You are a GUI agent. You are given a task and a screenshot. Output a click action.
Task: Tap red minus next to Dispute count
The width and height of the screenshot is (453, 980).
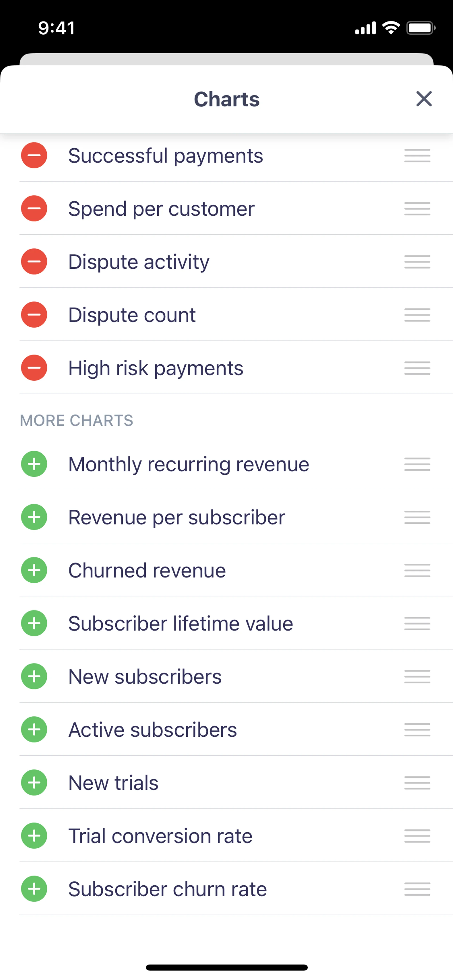click(34, 315)
